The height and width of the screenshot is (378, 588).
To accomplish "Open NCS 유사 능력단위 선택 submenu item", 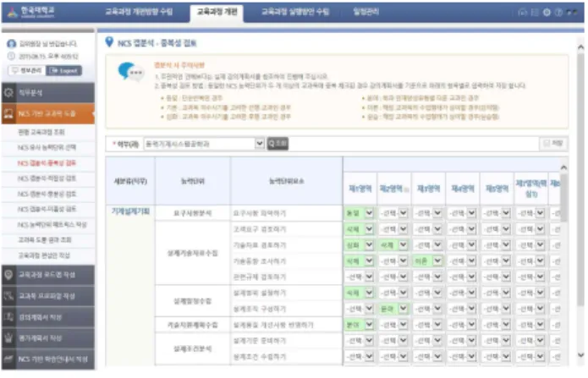I will [x=47, y=147].
